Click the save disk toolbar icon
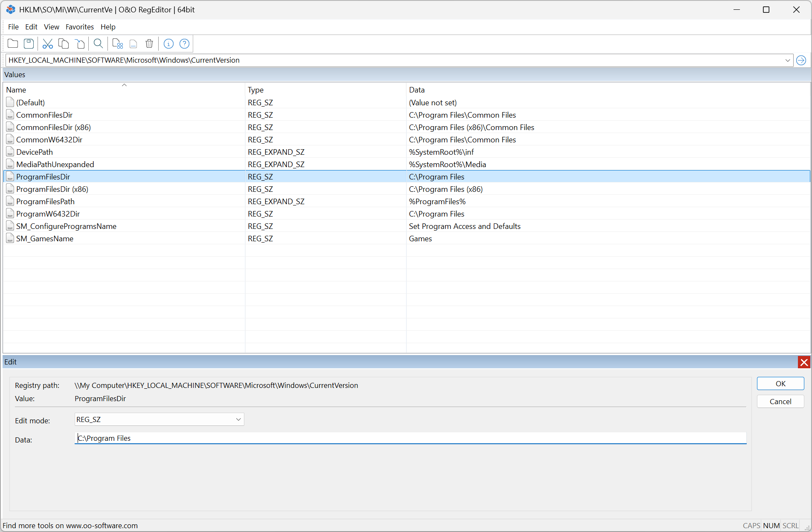 click(x=29, y=43)
